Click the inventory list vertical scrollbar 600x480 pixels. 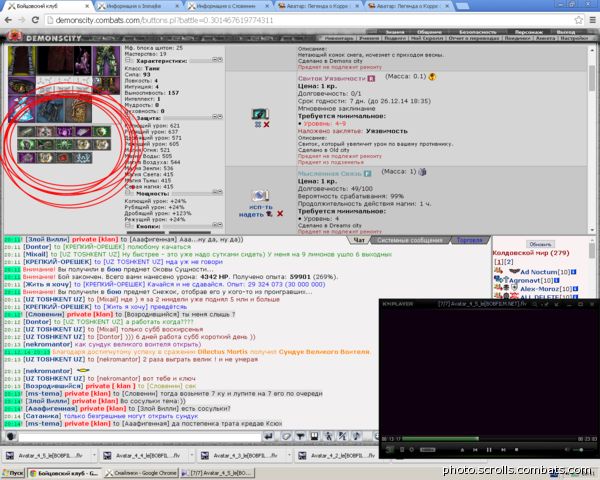click(592, 139)
